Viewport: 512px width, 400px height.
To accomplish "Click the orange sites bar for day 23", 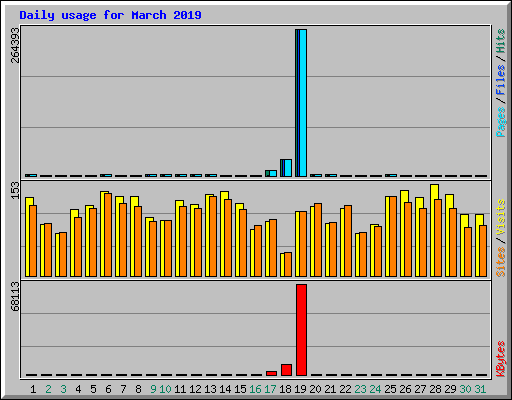I will tap(363, 254).
